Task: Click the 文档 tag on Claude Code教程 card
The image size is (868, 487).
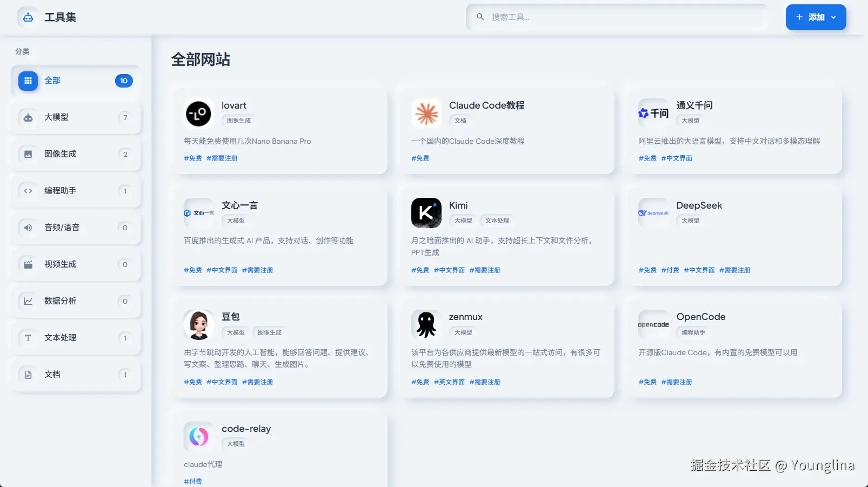Action: click(460, 121)
